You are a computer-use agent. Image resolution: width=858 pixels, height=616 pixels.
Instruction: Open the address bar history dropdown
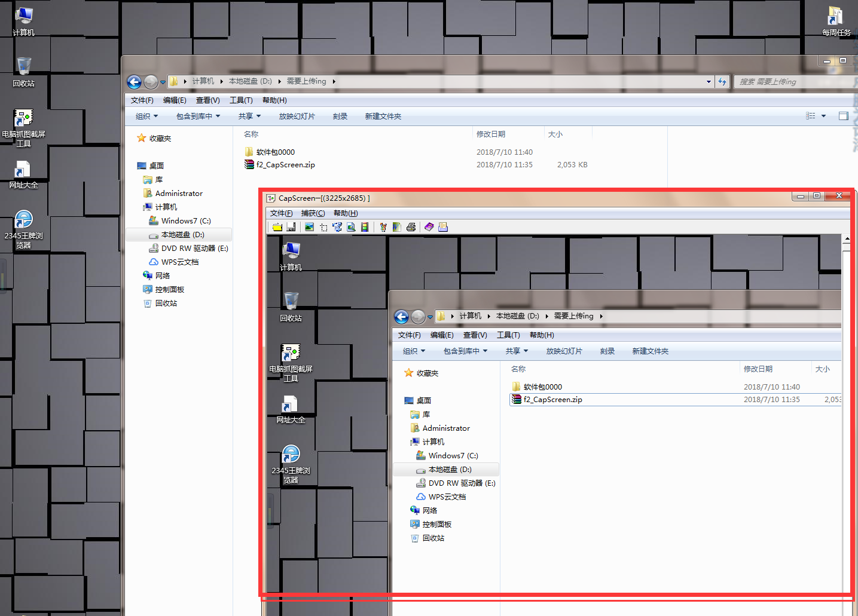709,82
